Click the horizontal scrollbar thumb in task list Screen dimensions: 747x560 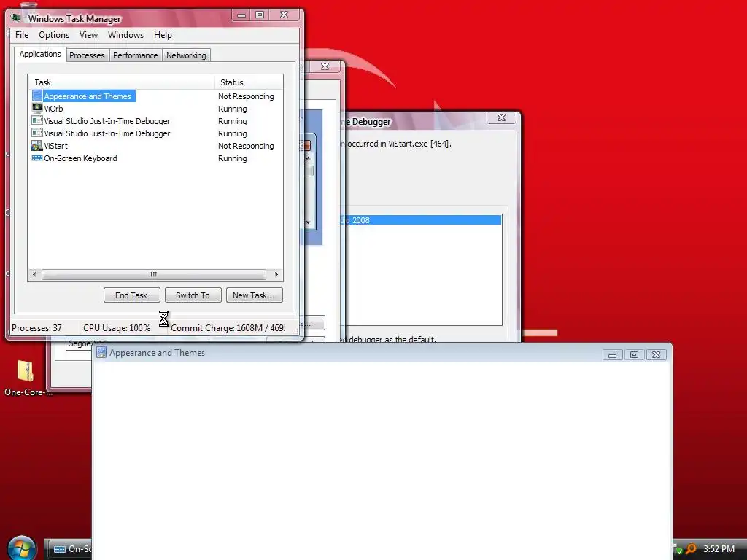[153, 274]
